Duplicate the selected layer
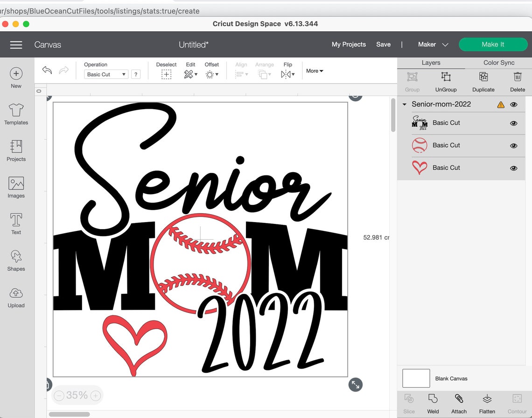Screen dimensions: 532x418 tap(483, 80)
